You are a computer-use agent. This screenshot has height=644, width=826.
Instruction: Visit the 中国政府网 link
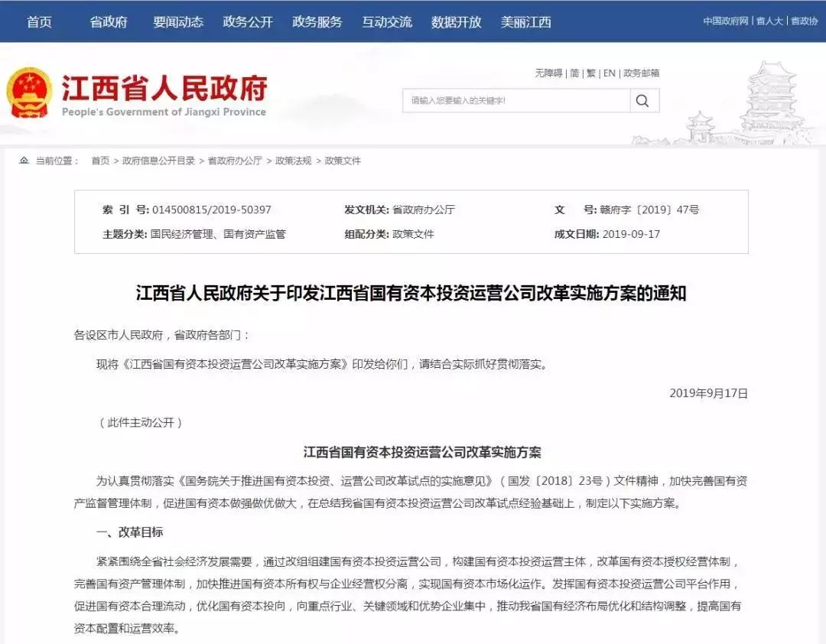click(x=725, y=21)
